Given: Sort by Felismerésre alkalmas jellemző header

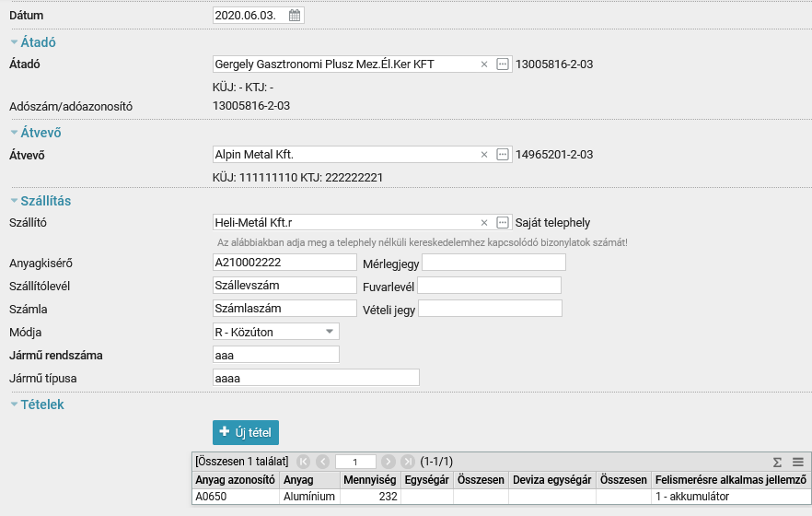Looking at the screenshot, I should (731, 480).
